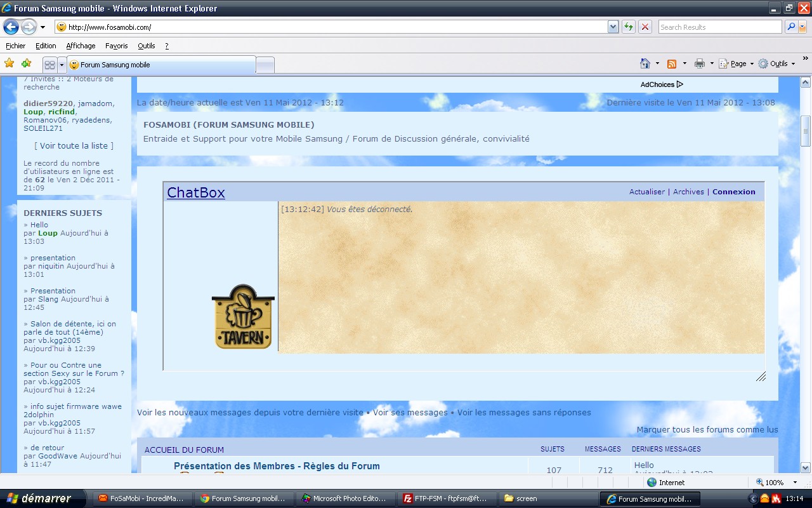Click the browser Forward arrow button

29,27
